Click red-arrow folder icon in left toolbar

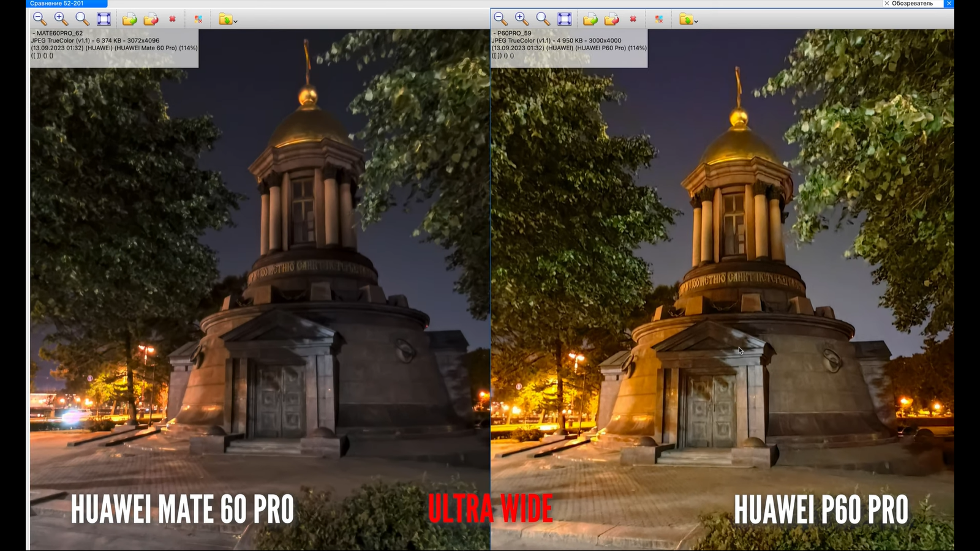151,20
